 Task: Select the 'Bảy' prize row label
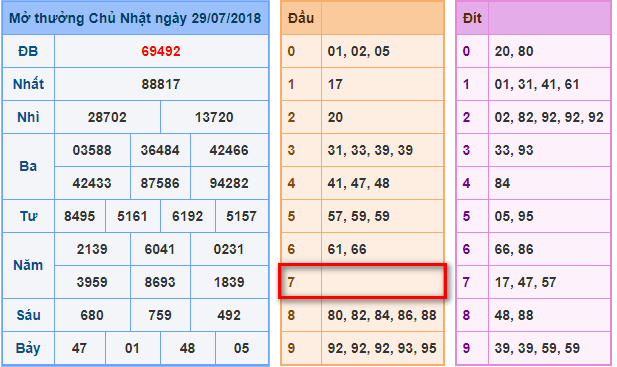(x=28, y=349)
